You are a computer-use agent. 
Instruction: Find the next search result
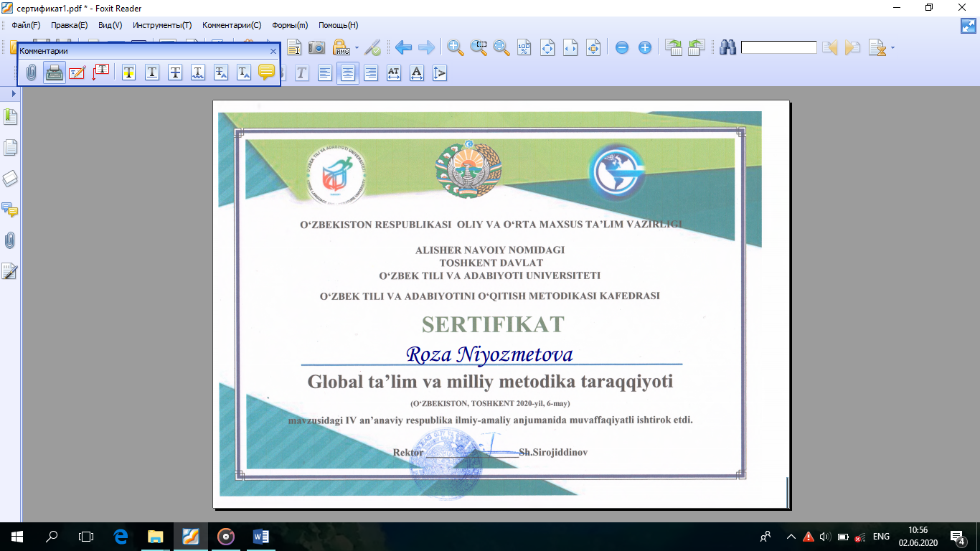click(x=853, y=48)
